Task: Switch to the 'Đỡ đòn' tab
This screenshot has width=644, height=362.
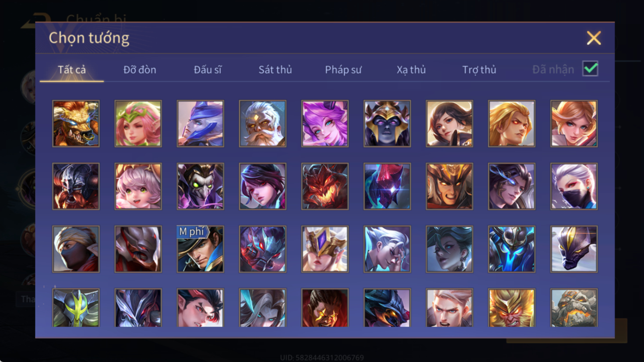Action: coord(140,70)
